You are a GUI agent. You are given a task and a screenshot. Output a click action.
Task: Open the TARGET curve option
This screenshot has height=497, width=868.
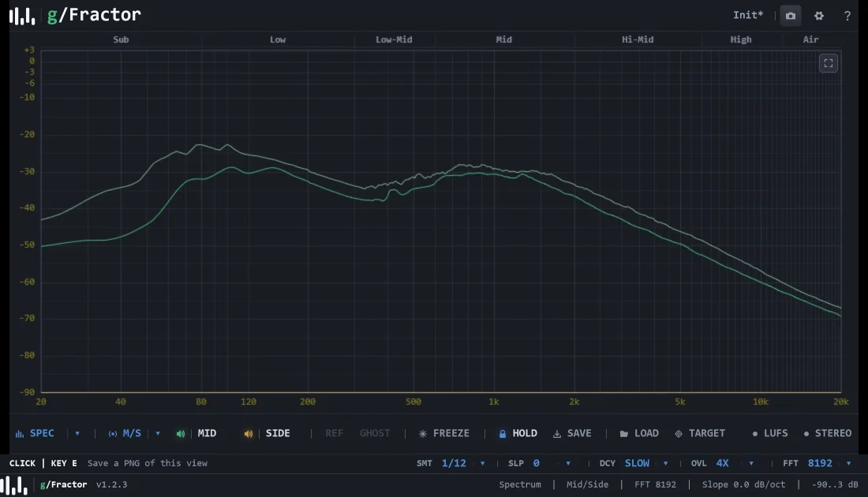click(x=700, y=433)
